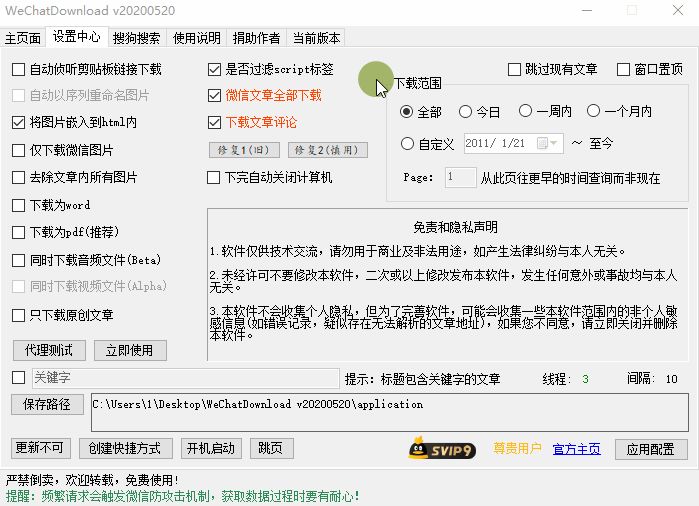Viewport: 699px width, 506px height.
Task: Enable 自动侦听剪贴板链接下载 checkbox
Action: coord(18,70)
